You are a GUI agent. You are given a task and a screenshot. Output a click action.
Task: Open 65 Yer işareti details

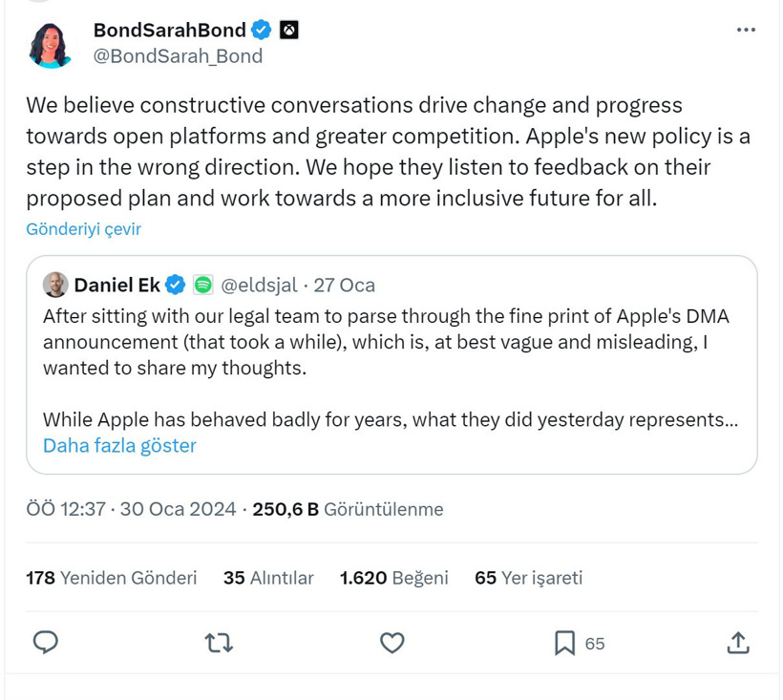click(x=529, y=578)
